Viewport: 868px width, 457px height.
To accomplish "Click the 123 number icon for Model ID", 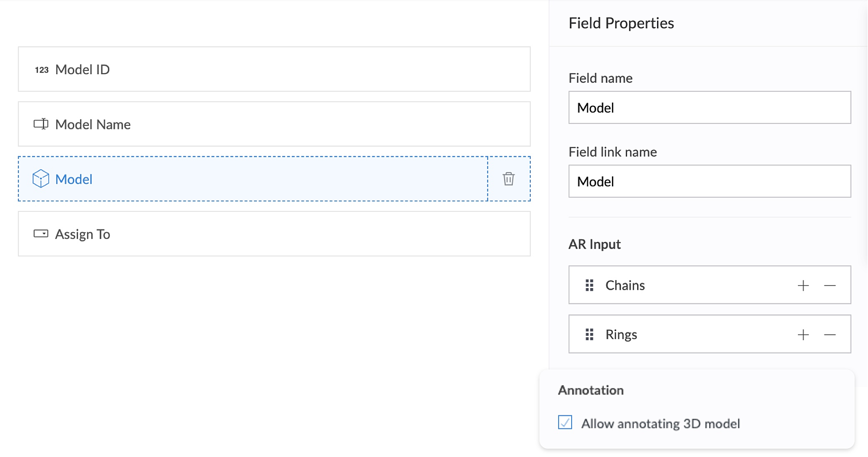I will 42,70.
